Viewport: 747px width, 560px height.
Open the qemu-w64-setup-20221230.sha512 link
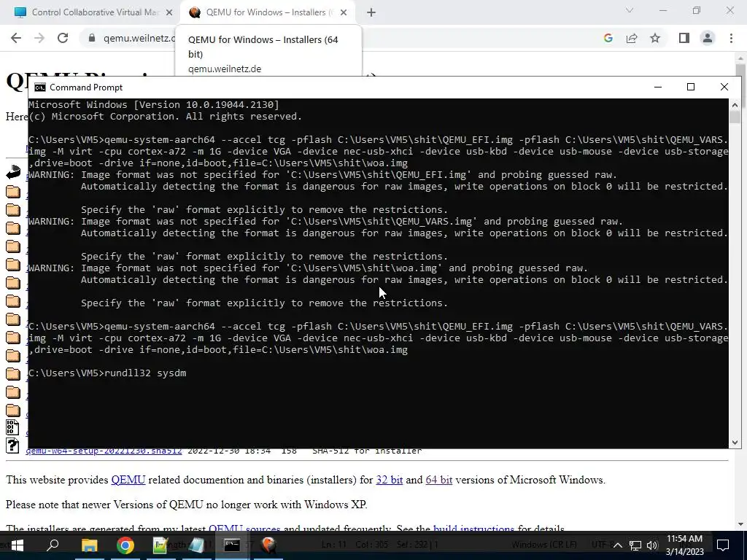click(x=104, y=451)
